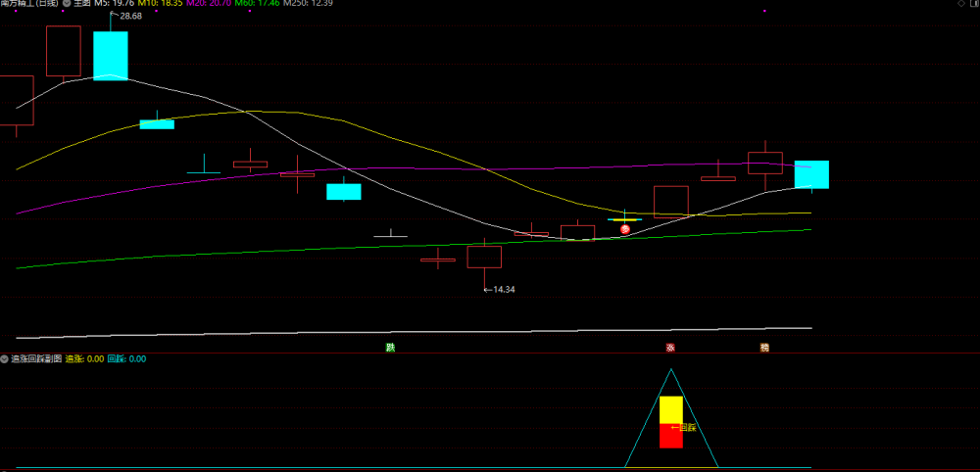Select the M5 moving average label
This screenshot has width=980, height=472.
click(x=115, y=3)
